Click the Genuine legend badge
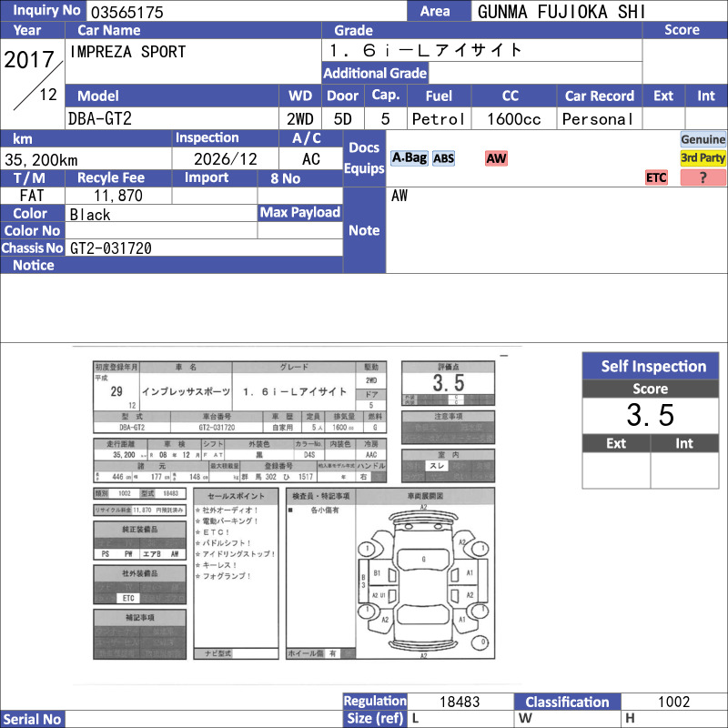This screenshot has height=728, width=728. (x=703, y=139)
